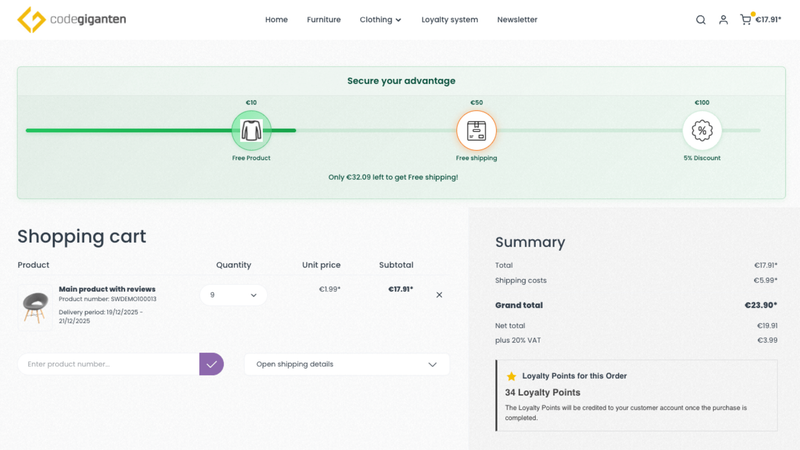Screen dimensions: 800x450
Task: Open the shopping cart icon in header
Action: (x=745, y=20)
